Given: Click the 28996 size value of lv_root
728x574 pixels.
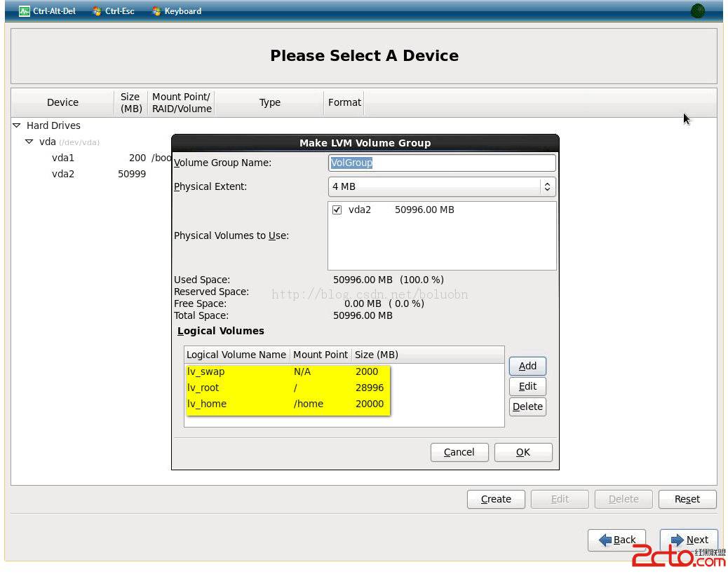Looking at the screenshot, I should click(x=370, y=388).
